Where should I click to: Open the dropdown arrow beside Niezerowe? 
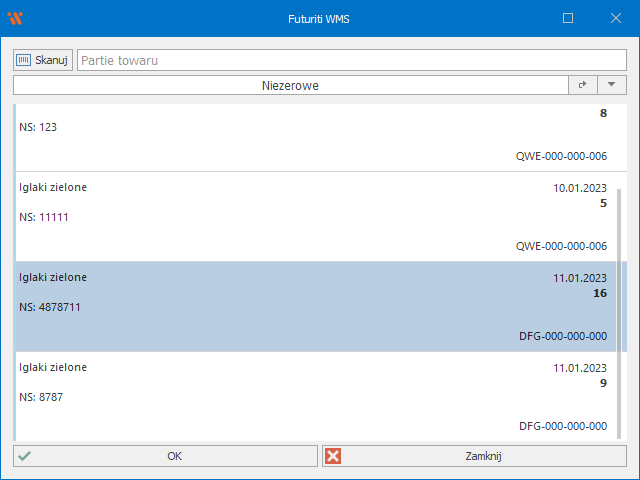pyautogui.click(x=610, y=86)
